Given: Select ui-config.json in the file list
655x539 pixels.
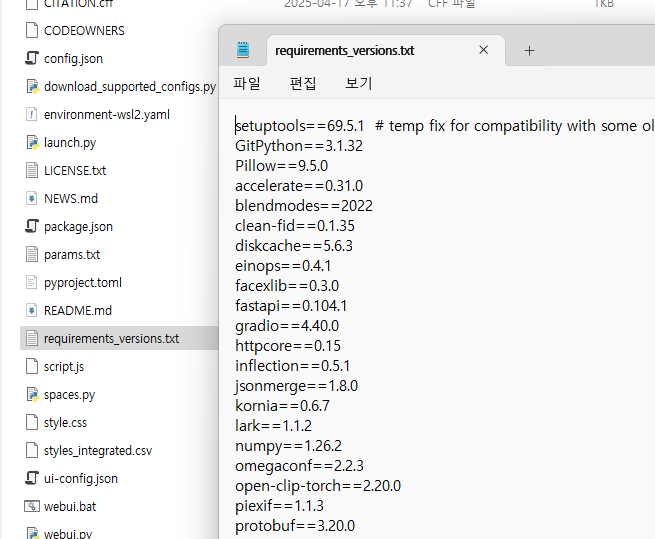Looking at the screenshot, I should 81,479.
